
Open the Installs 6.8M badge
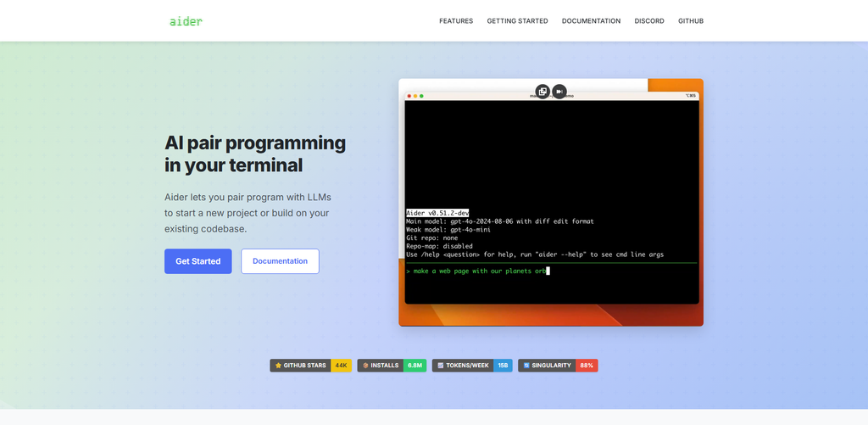tap(392, 366)
